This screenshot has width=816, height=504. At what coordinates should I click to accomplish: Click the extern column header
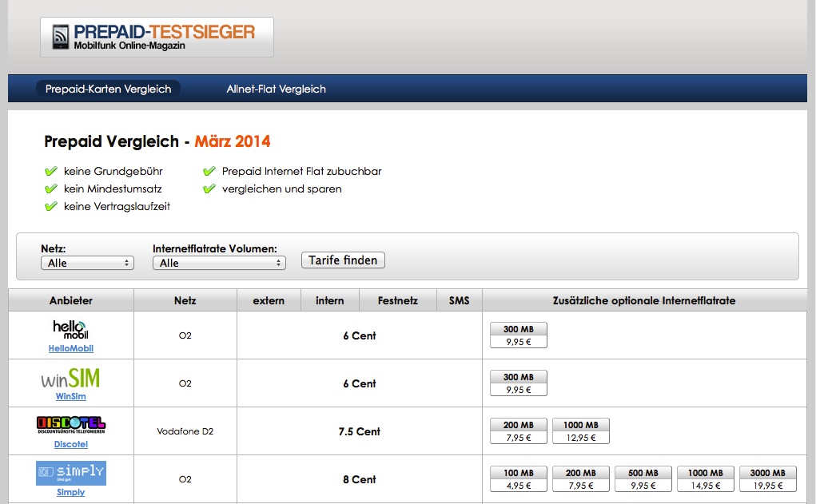[x=269, y=300]
